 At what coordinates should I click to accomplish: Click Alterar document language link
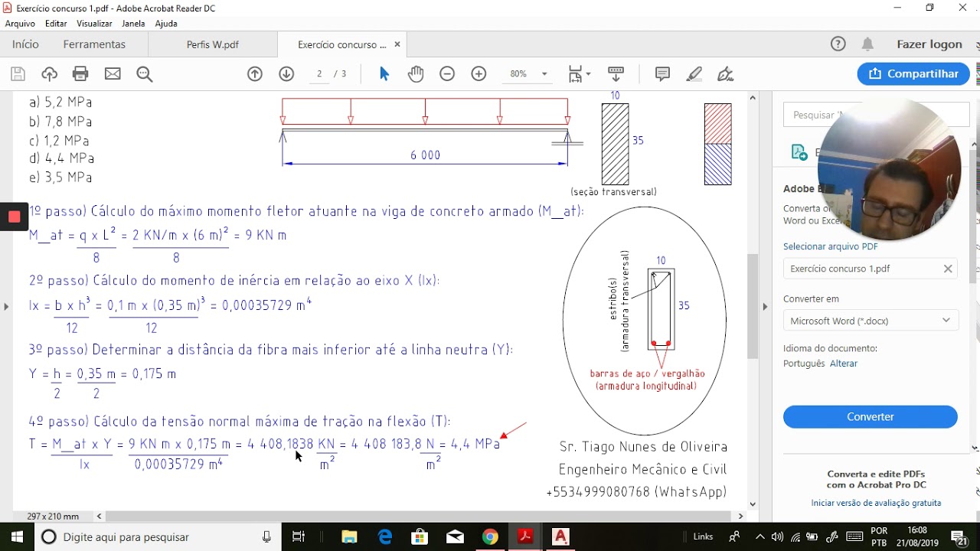[x=844, y=364]
